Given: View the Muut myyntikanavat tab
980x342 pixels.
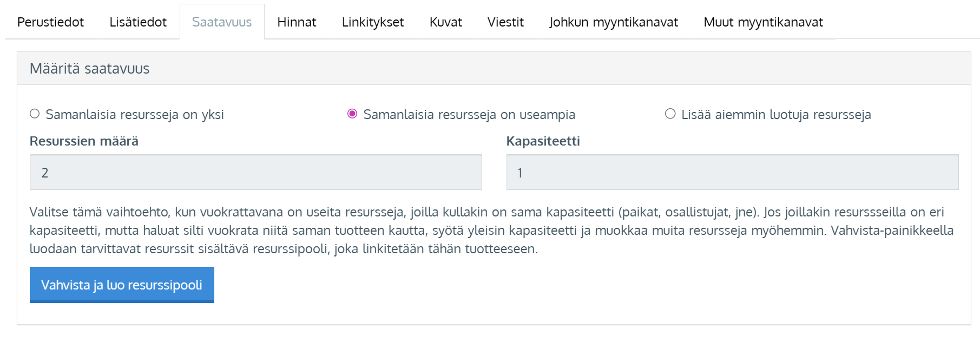Looking at the screenshot, I should [763, 22].
